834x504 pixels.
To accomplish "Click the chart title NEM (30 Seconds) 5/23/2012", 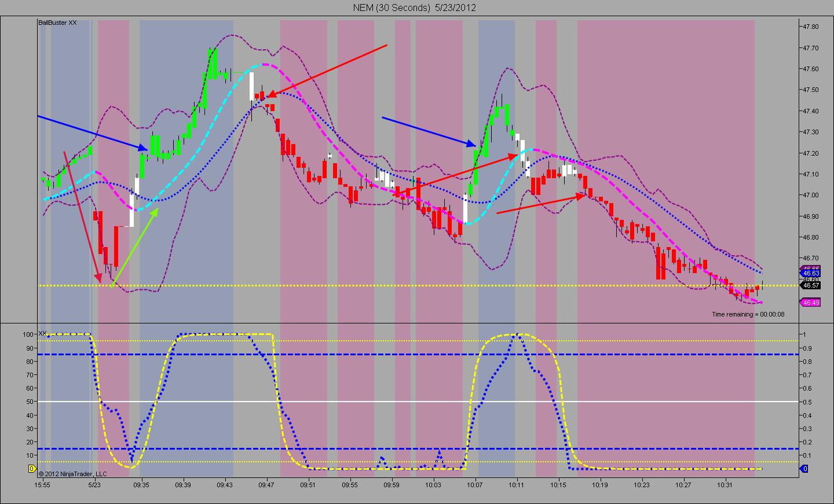I will click(415, 8).
